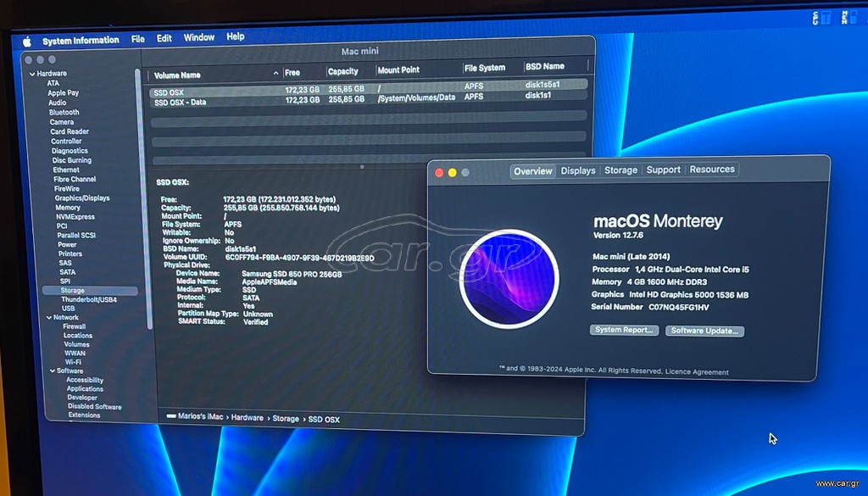Image resolution: width=868 pixels, height=496 pixels.
Task: Select Disabled Software in the sidebar
Action: point(95,407)
